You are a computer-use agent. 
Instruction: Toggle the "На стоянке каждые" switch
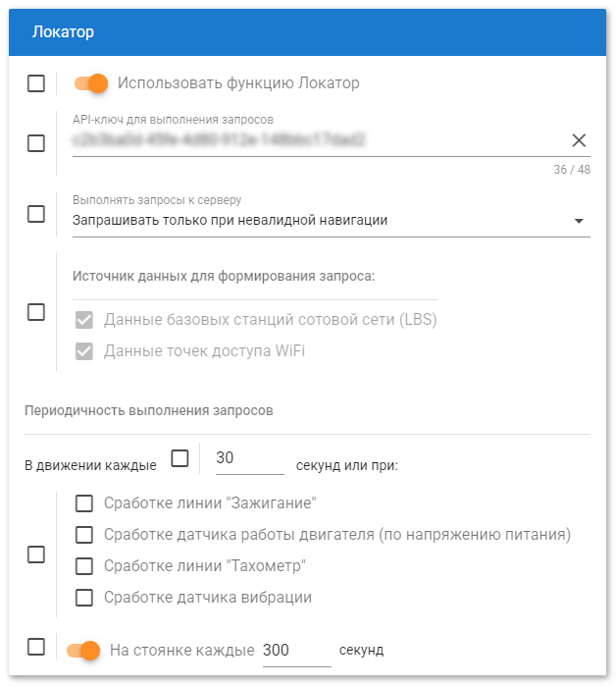82,650
